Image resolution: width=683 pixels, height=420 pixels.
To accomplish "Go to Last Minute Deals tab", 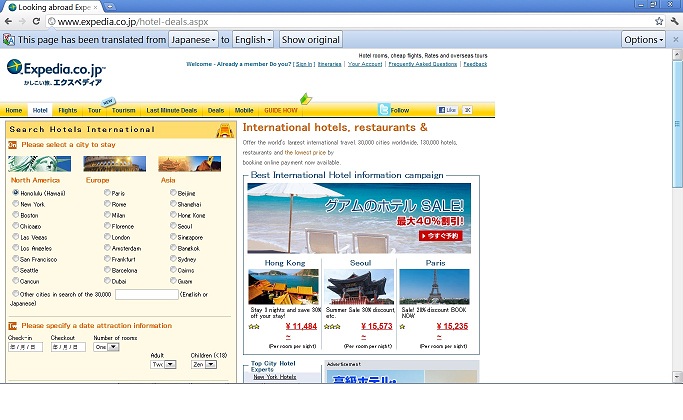I will (x=172, y=110).
